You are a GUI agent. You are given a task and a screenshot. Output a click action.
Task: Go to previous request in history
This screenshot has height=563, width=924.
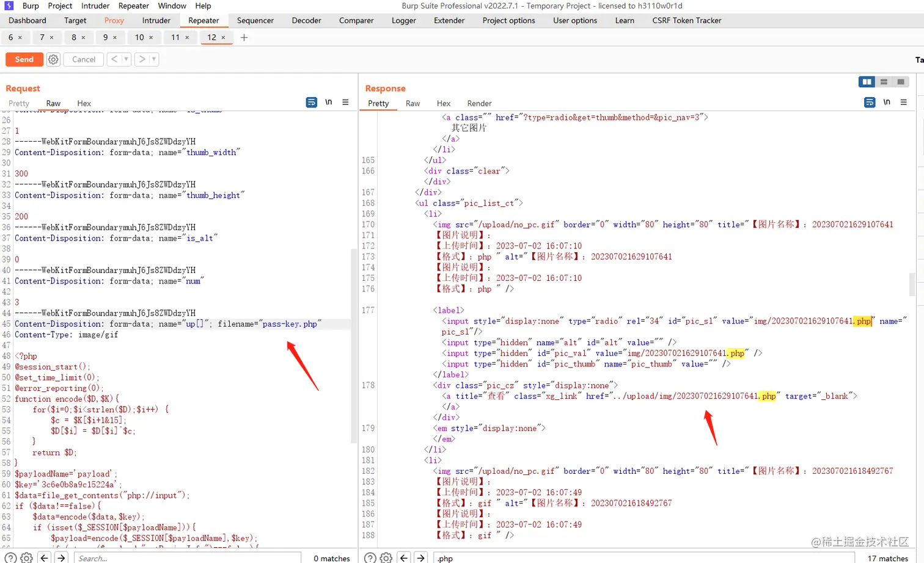click(114, 59)
